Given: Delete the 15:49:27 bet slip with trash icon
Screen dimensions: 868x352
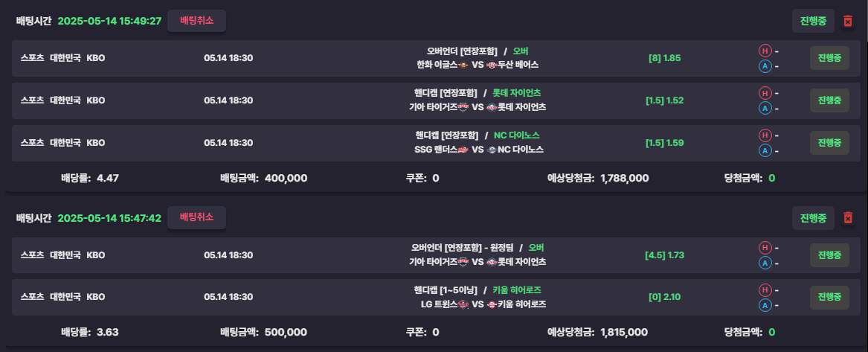Looking at the screenshot, I should tap(847, 21).
